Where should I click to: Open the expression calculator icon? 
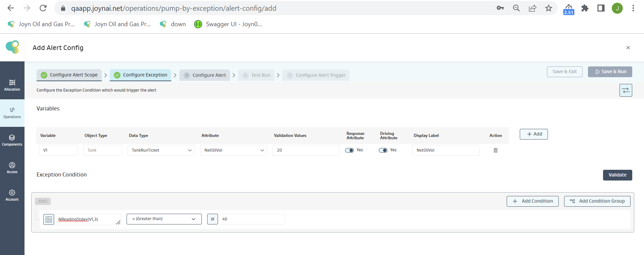click(49, 219)
